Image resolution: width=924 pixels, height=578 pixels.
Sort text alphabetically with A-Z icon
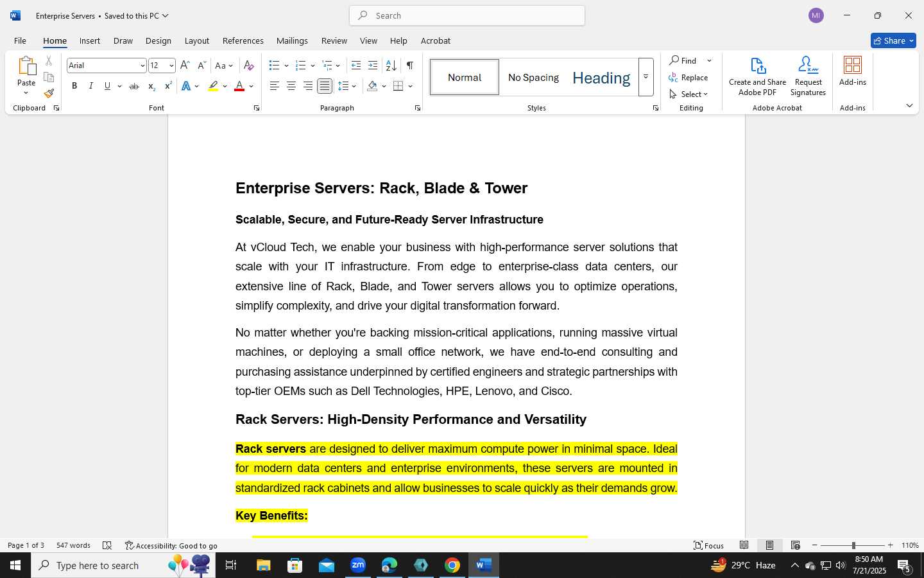(391, 66)
